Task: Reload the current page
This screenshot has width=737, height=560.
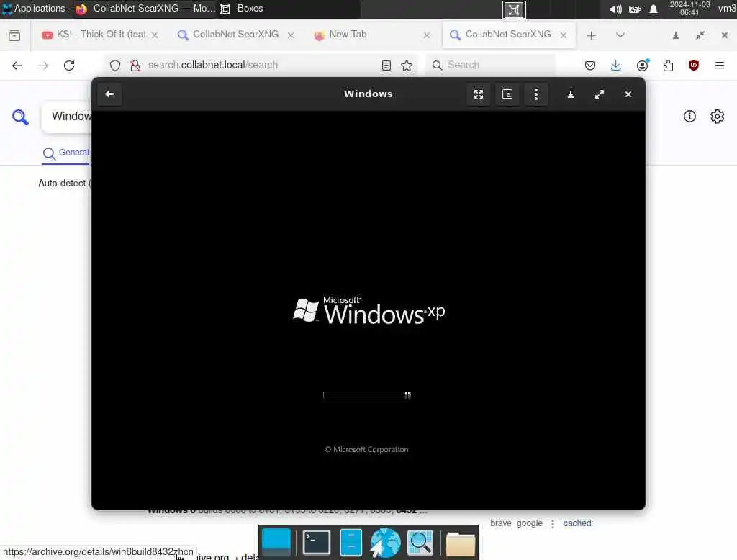Action: 69,66
